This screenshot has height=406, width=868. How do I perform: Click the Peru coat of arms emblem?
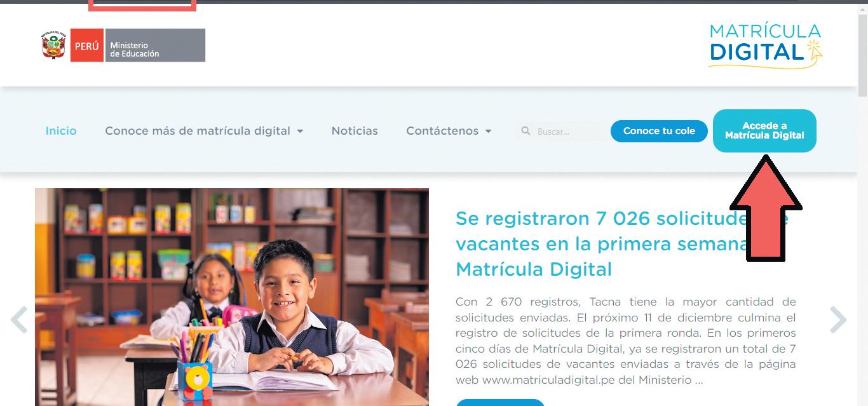click(54, 45)
